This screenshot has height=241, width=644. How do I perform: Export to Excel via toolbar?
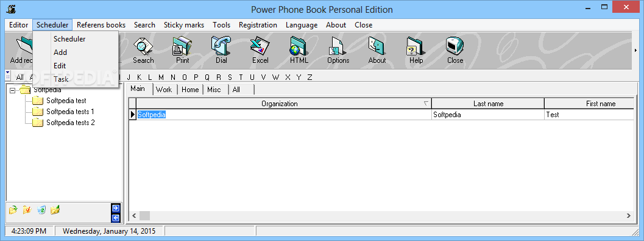coord(260,50)
